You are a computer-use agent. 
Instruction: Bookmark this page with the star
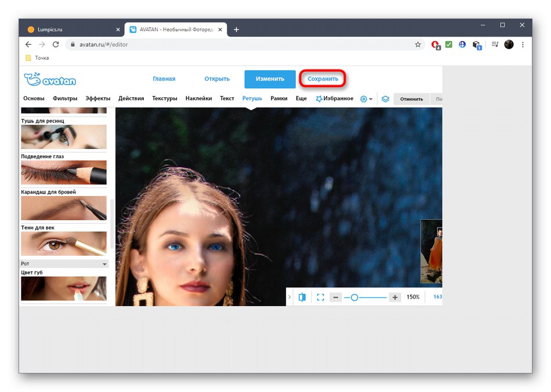pos(418,45)
